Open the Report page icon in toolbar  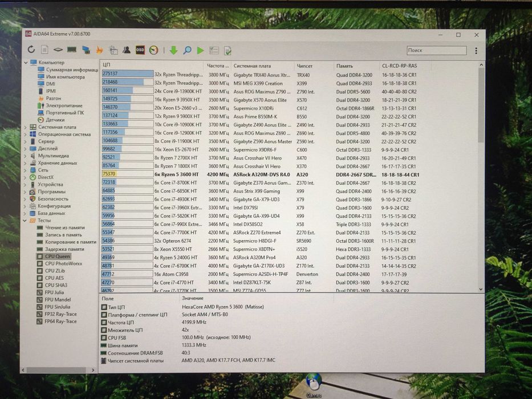pos(44,50)
